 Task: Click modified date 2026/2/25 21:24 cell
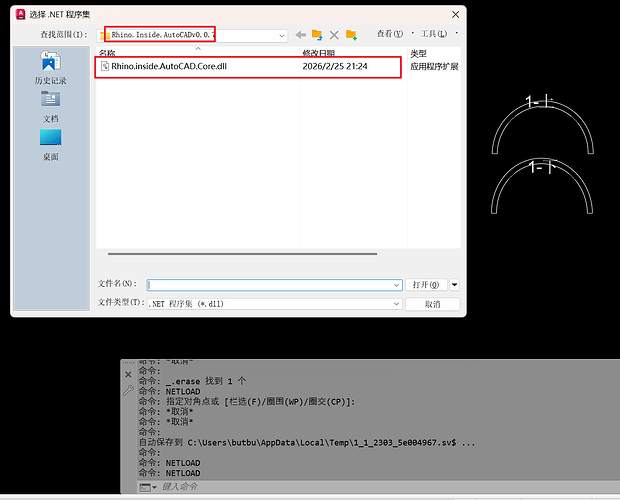[335, 66]
